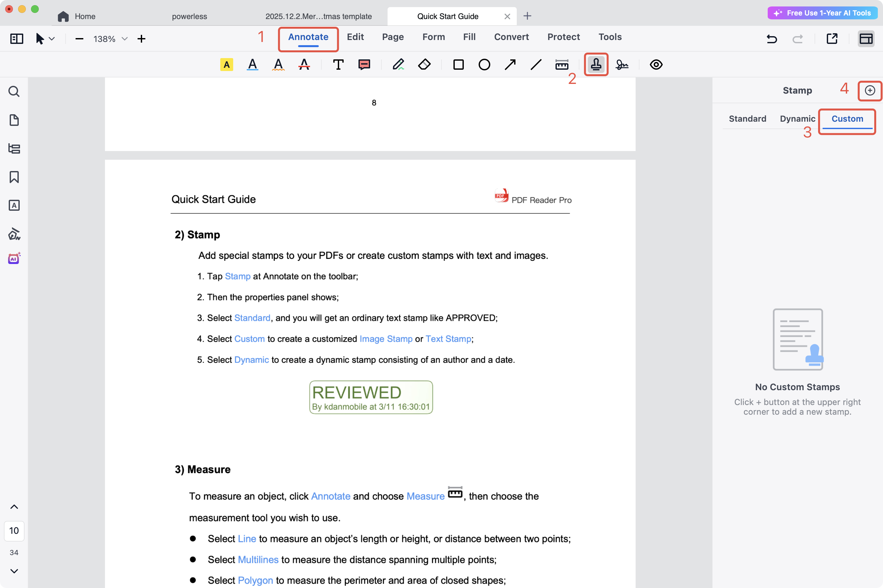Image resolution: width=883 pixels, height=588 pixels.
Task: Add a new custom stamp
Action: (869, 90)
